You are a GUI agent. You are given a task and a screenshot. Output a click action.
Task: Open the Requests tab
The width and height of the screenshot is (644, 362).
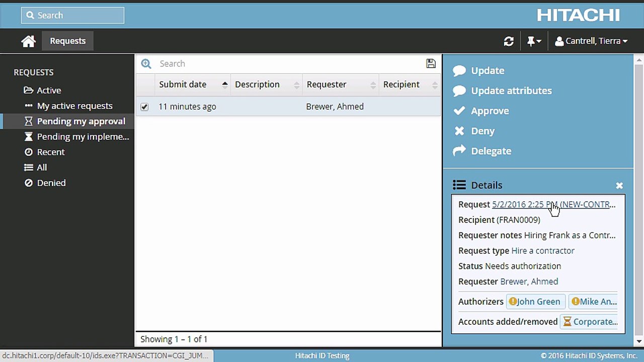68,41
